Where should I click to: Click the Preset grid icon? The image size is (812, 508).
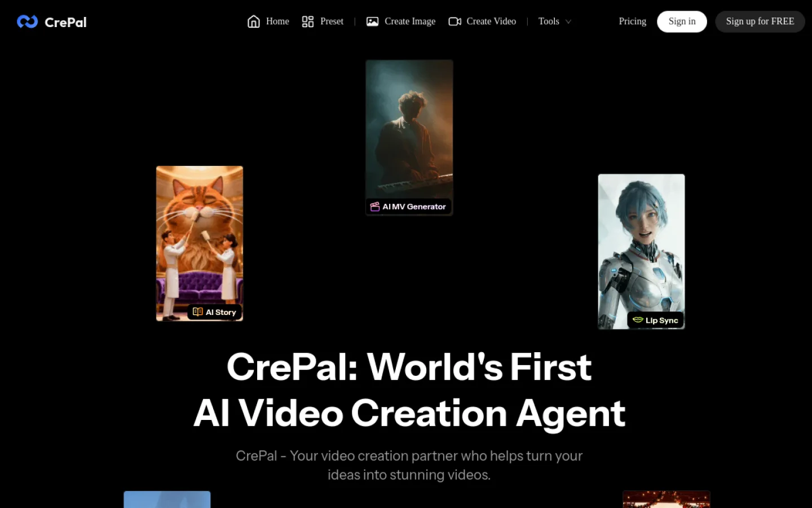coord(308,21)
